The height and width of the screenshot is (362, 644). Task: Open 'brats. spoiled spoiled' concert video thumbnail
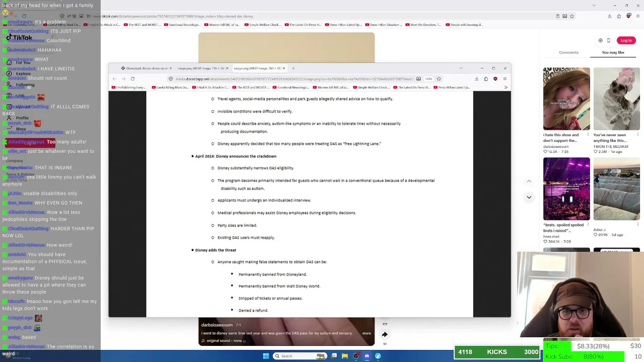pyautogui.click(x=567, y=189)
